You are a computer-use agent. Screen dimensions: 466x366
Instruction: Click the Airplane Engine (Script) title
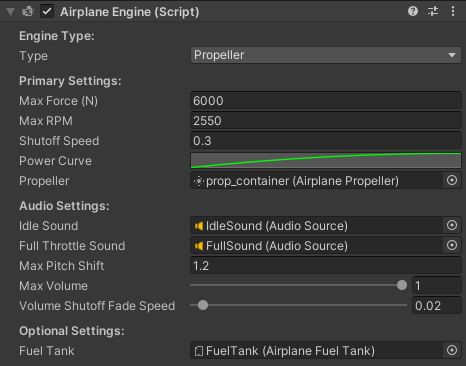point(129,12)
